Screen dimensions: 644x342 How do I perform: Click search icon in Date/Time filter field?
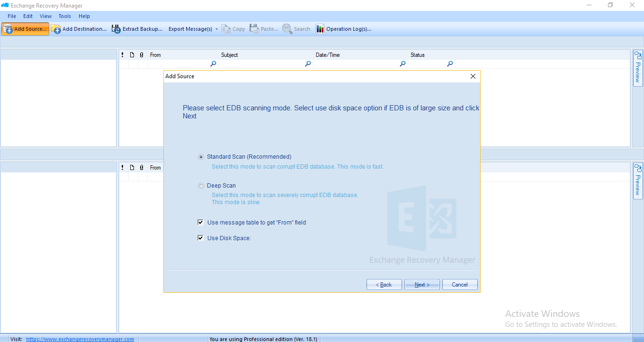tap(402, 64)
